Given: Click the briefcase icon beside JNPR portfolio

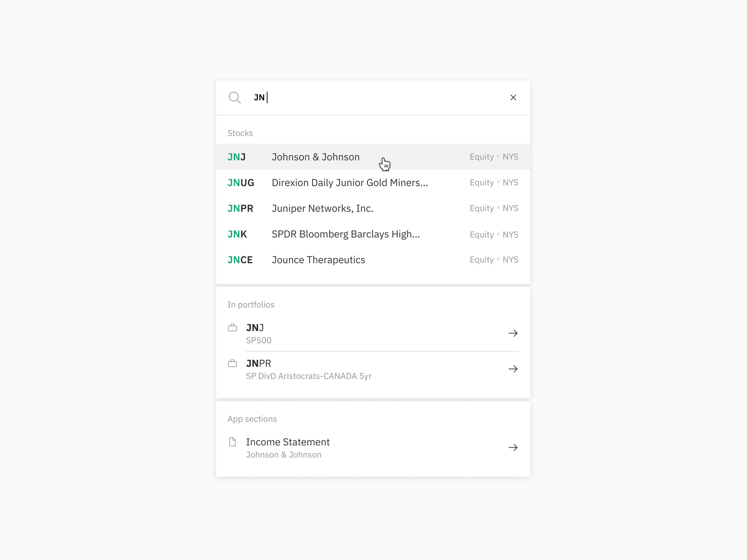Looking at the screenshot, I should pos(232,364).
